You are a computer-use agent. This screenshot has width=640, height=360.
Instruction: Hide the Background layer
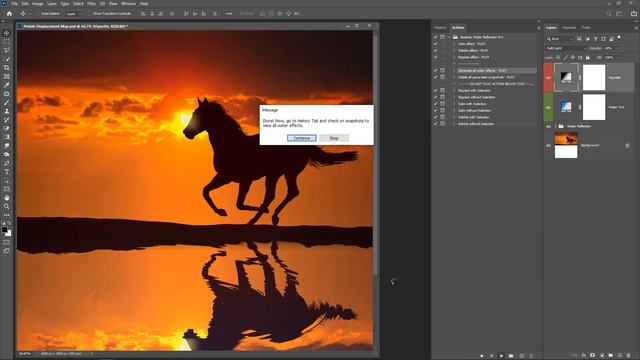click(549, 145)
